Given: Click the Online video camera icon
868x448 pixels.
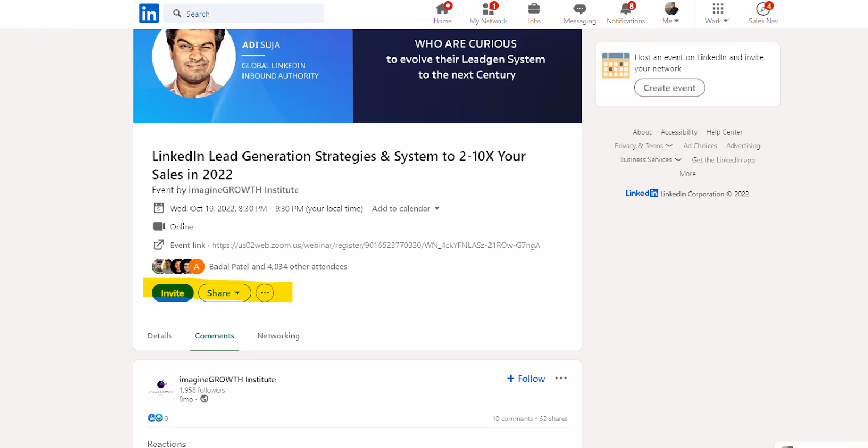Looking at the screenshot, I should pos(158,227).
